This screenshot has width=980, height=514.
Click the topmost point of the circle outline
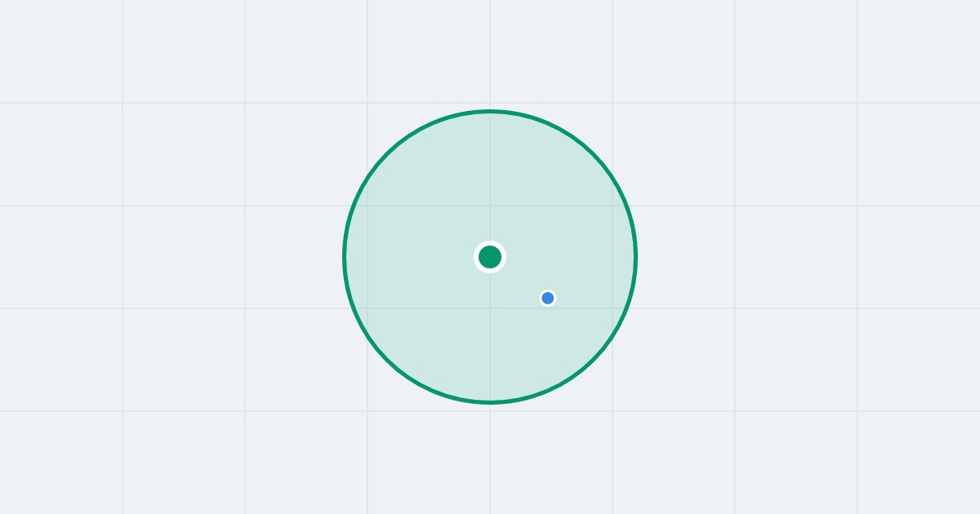pyautogui.click(x=490, y=111)
